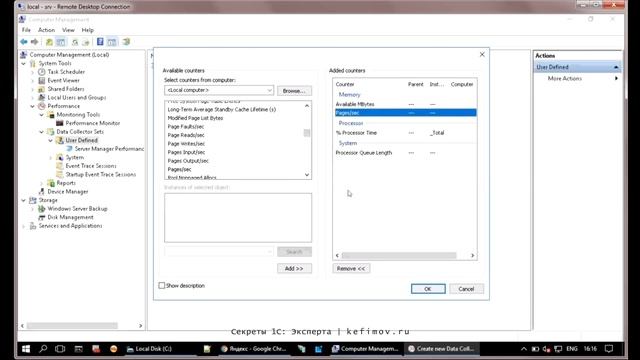640x360 pixels.
Task: Click the added counters horizontal scrollbar
Action: 399,256
